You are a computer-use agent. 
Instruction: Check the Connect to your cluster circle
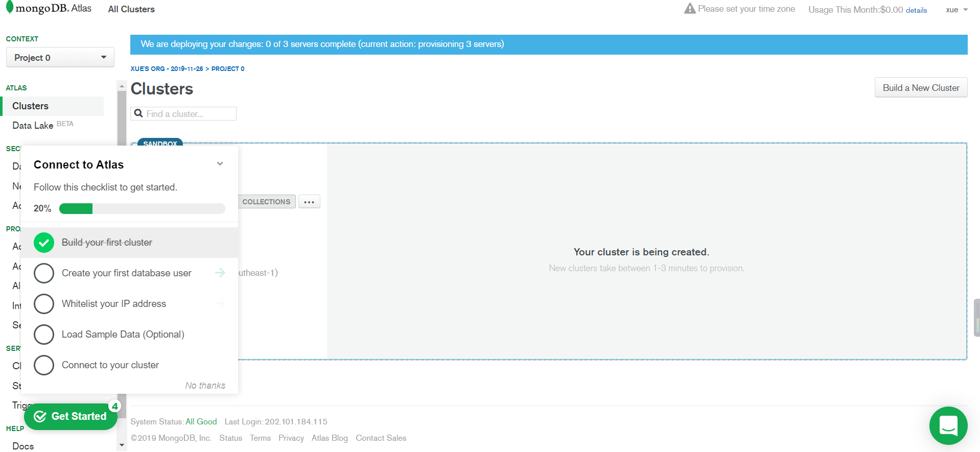pos(44,365)
